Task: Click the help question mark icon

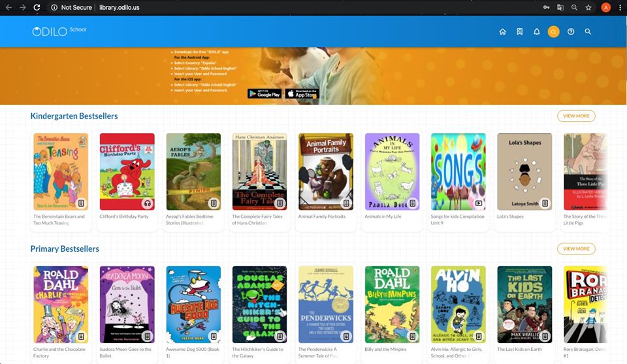Action: coord(571,32)
